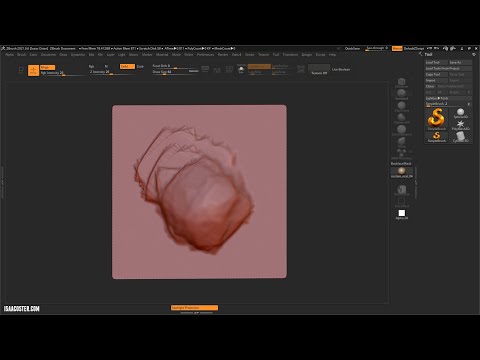The image size is (480, 360).
Task: Choose the DamStandard brush on the shelf
Action: [401, 130]
